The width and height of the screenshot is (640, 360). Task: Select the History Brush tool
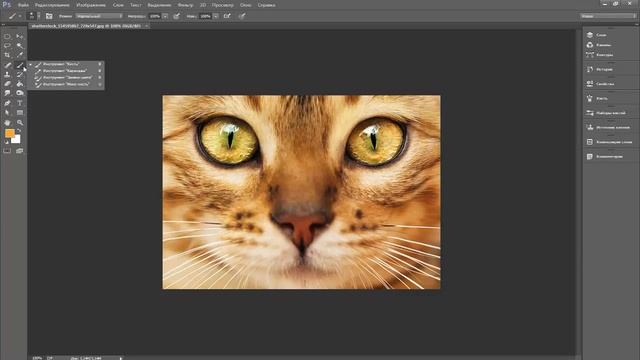[x=20, y=75]
